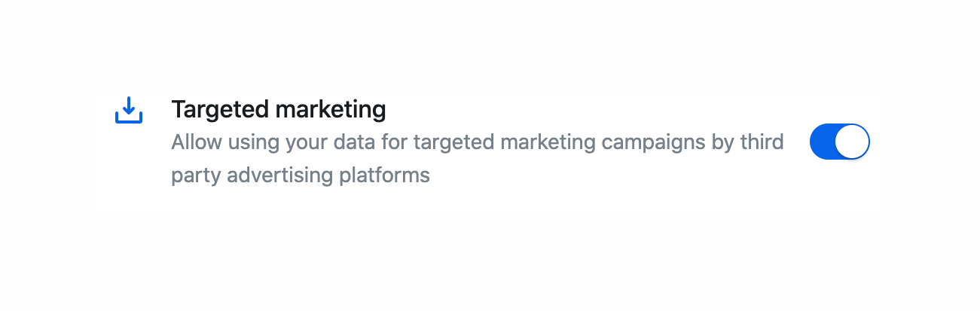The width and height of the screenshot is (980, 311).
Task: Click the white knob of the toggle
Action: (x=853, y=142)
